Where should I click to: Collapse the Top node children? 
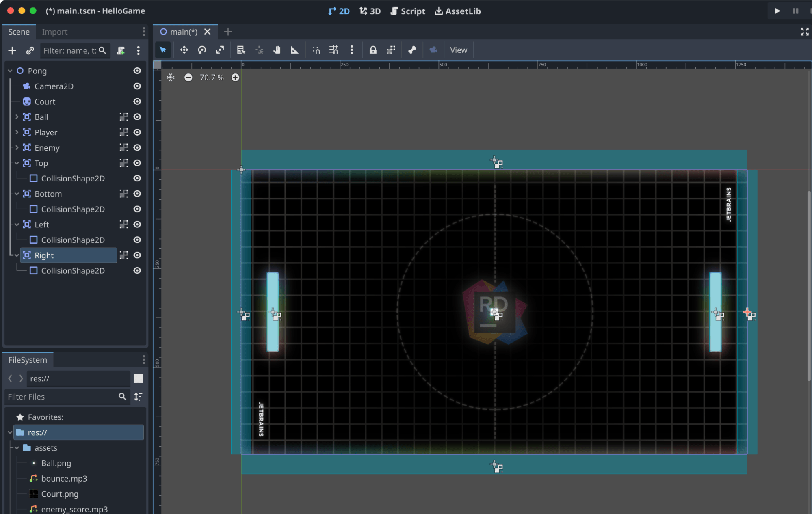click(x=17, y=163)
